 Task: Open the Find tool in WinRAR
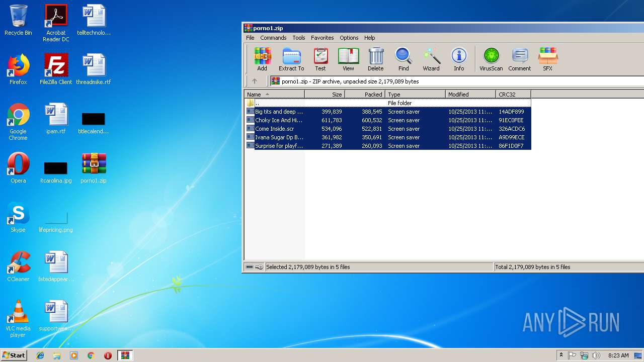404,59
